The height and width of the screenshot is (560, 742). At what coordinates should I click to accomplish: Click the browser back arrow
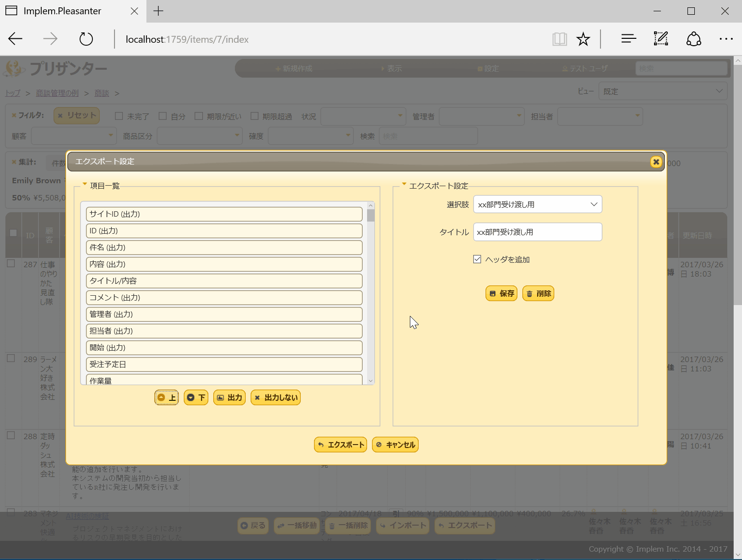(16, 39)
